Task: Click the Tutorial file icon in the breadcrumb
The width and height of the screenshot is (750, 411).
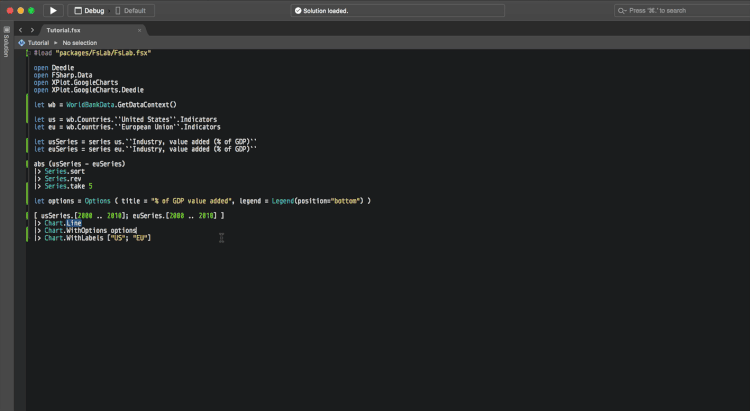Action: 22,43
